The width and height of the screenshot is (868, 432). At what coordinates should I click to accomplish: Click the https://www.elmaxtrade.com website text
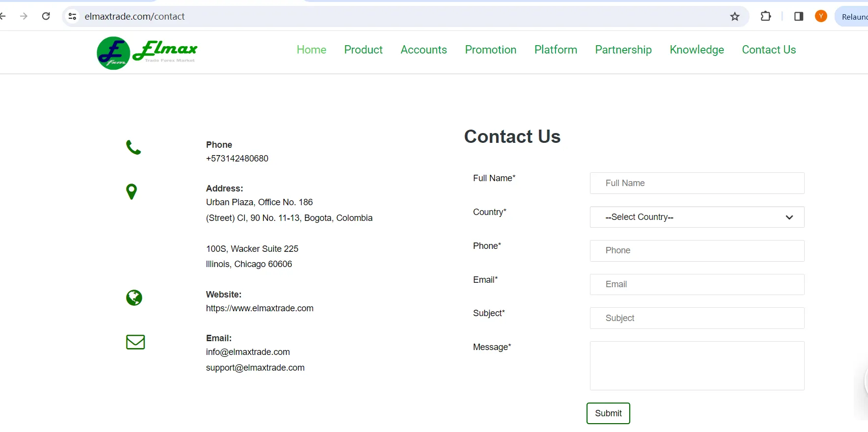[260, 308]
